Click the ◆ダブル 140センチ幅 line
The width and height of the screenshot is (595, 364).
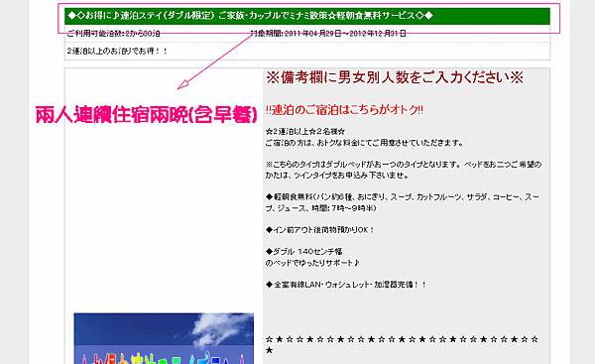(304, 251)
